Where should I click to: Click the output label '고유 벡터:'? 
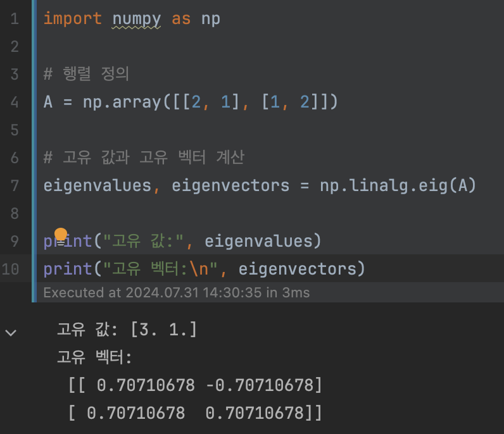94,357
